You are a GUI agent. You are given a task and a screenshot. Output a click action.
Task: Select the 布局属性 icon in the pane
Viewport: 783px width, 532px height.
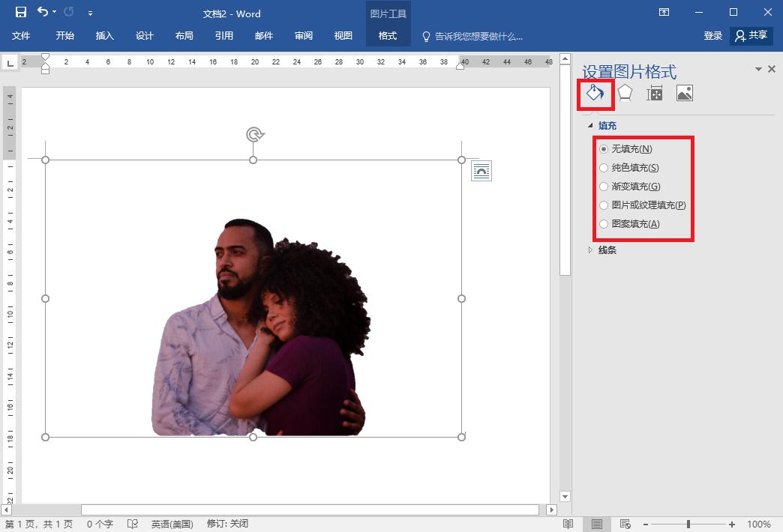point(655,93)
